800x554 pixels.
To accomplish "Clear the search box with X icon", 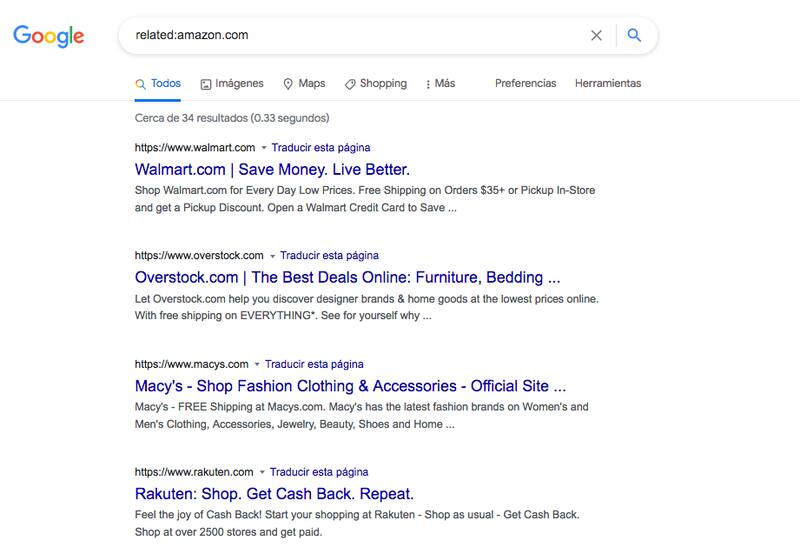I will [596, 36].
